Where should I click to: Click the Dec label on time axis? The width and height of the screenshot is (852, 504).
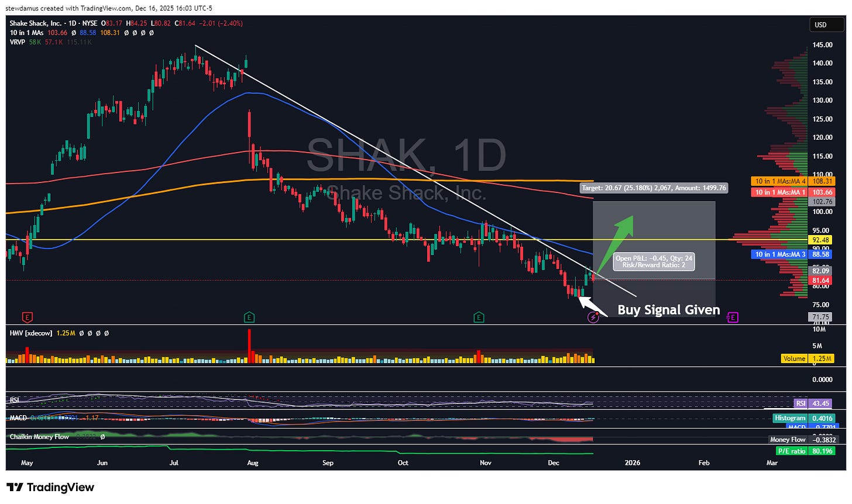[553, 463]
